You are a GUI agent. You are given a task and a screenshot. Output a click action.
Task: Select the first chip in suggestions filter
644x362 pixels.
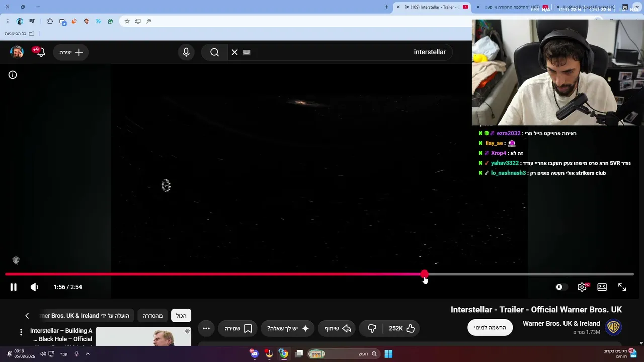[181, 316]
